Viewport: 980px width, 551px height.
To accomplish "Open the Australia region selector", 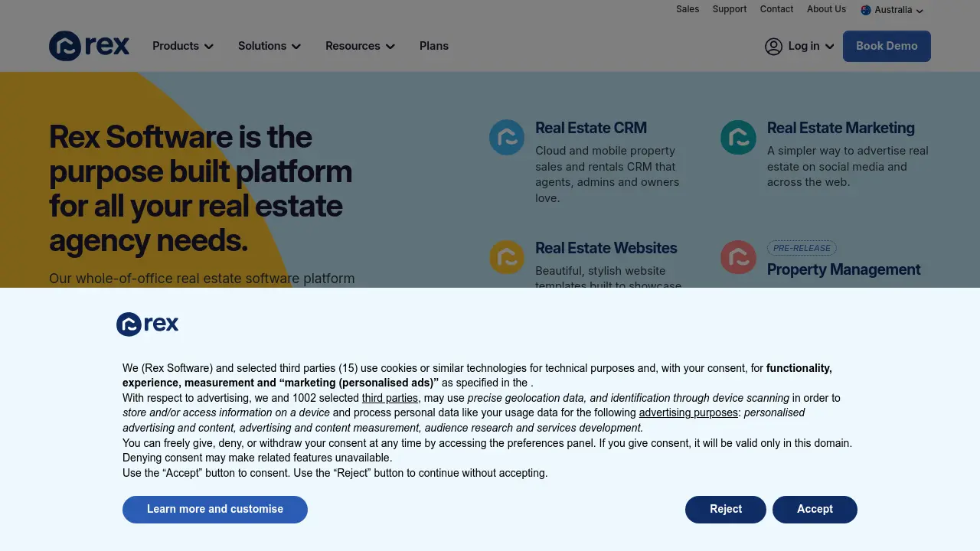I will click(x=892, y=10).
